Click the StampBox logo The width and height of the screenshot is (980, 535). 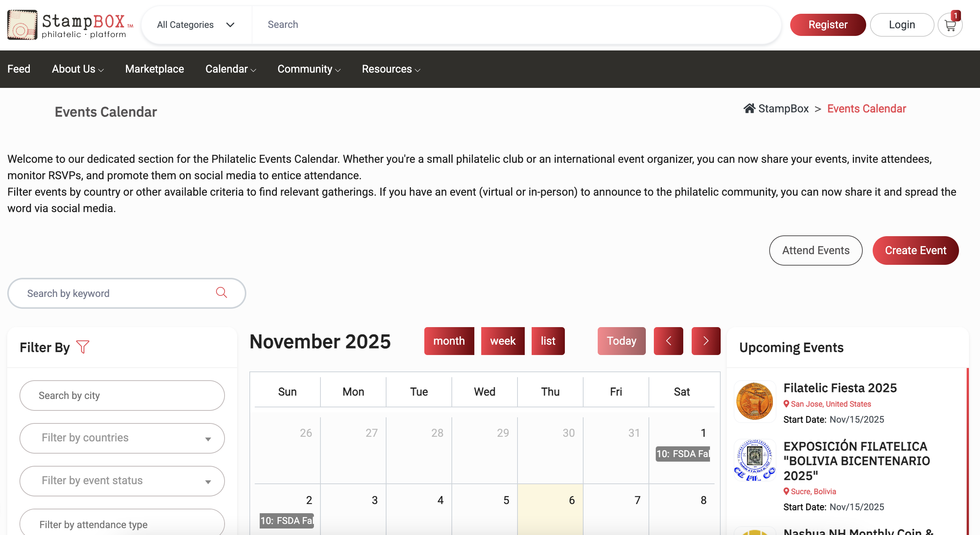70,25
